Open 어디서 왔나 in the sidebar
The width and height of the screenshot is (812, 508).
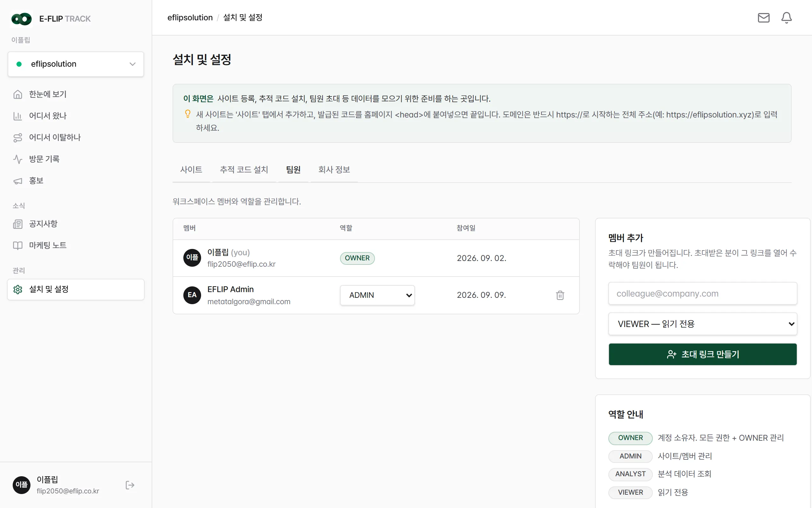pyautogui.click(x=76, y=116)
